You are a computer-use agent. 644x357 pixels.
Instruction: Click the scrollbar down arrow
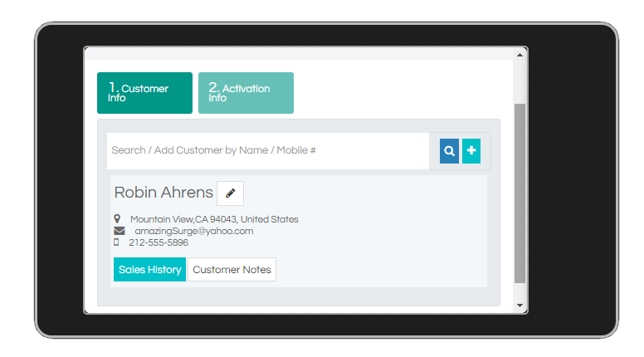pyautogui.click(x=520, y=306)
